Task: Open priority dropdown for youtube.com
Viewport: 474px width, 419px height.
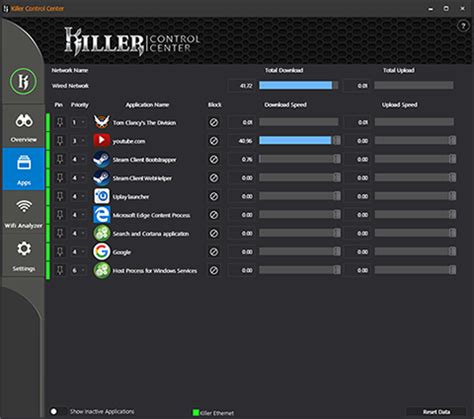Action: point(79,141)
